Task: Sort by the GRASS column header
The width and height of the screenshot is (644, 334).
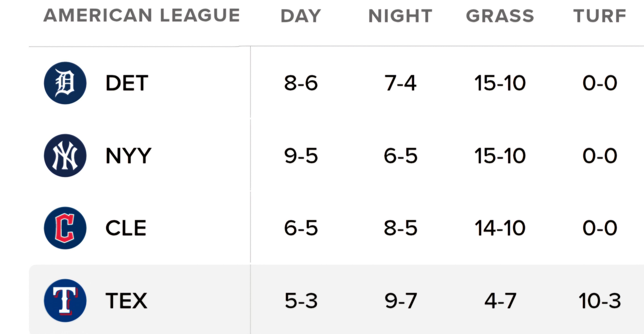Action: (x=500, y=16)
